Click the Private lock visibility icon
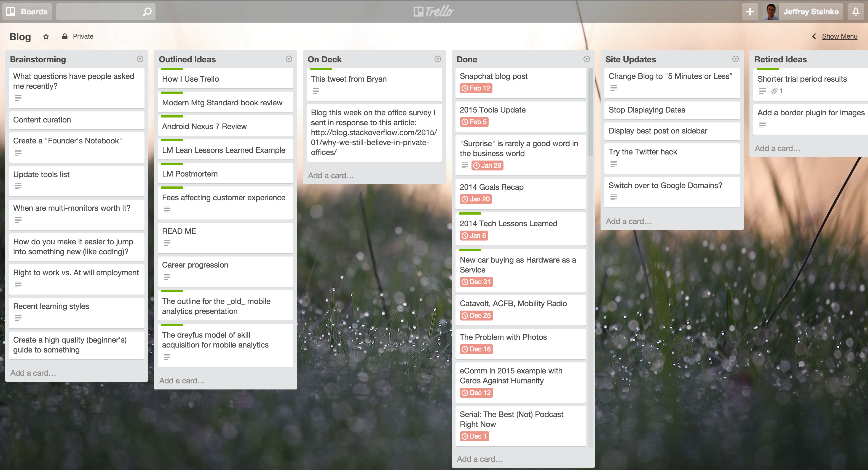 coord(65,36)
